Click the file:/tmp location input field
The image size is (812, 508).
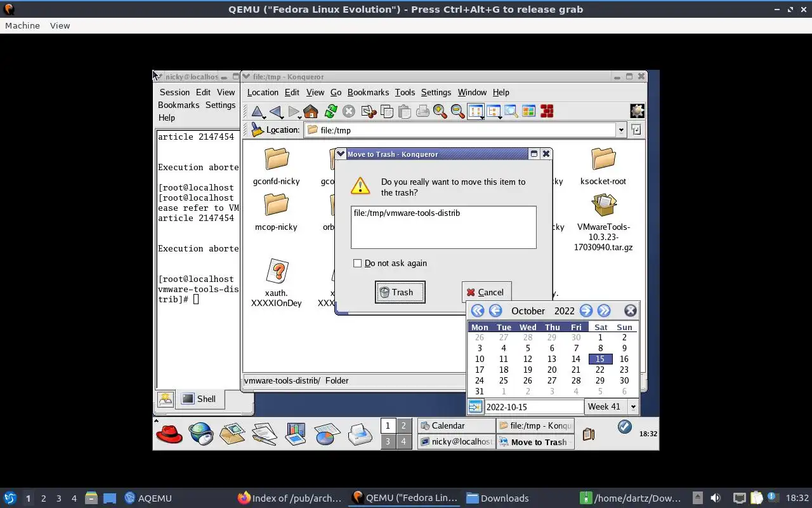click(461, 130)
